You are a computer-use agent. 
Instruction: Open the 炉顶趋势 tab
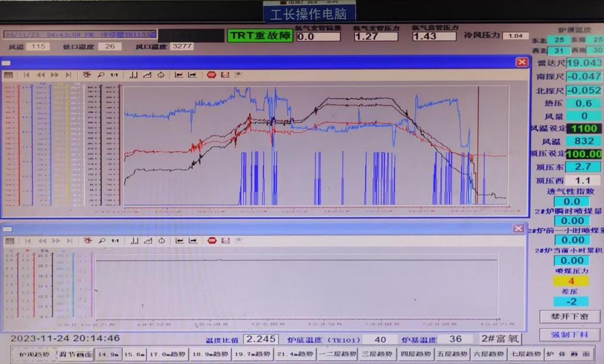click(34, 354)
